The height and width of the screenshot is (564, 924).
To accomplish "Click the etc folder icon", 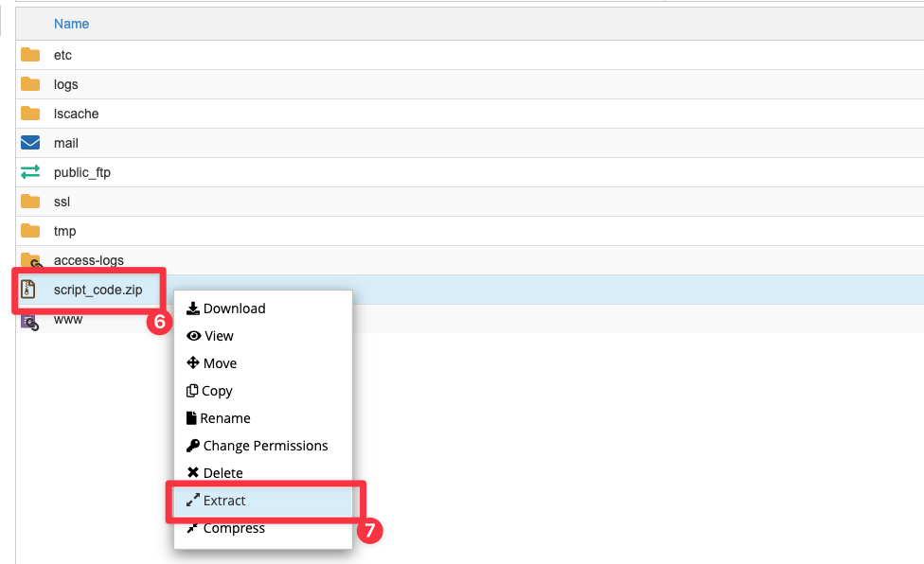I will (30, 55).
